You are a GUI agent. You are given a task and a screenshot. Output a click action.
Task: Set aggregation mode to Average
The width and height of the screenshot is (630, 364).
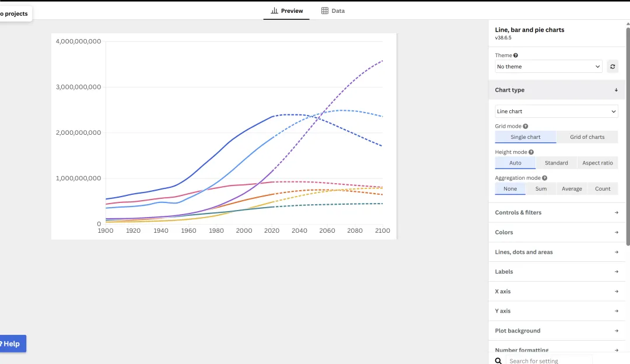[x=572, y=188]
